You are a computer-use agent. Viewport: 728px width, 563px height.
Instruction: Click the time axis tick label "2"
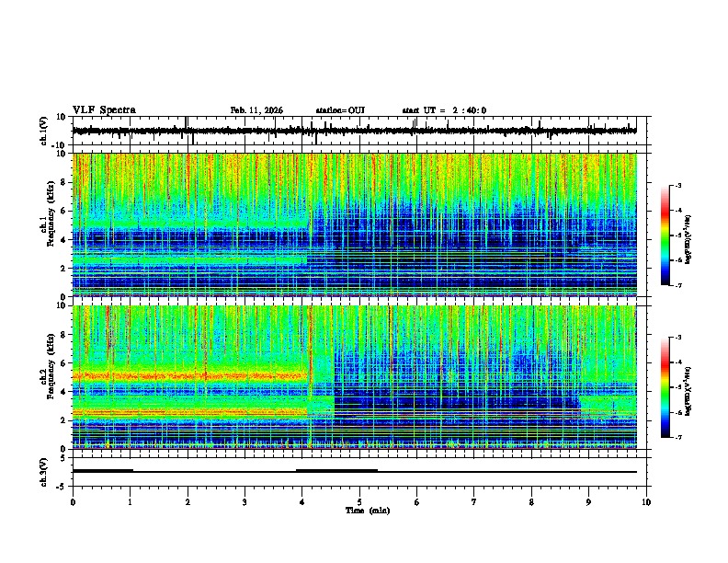[x=188, y=502]
